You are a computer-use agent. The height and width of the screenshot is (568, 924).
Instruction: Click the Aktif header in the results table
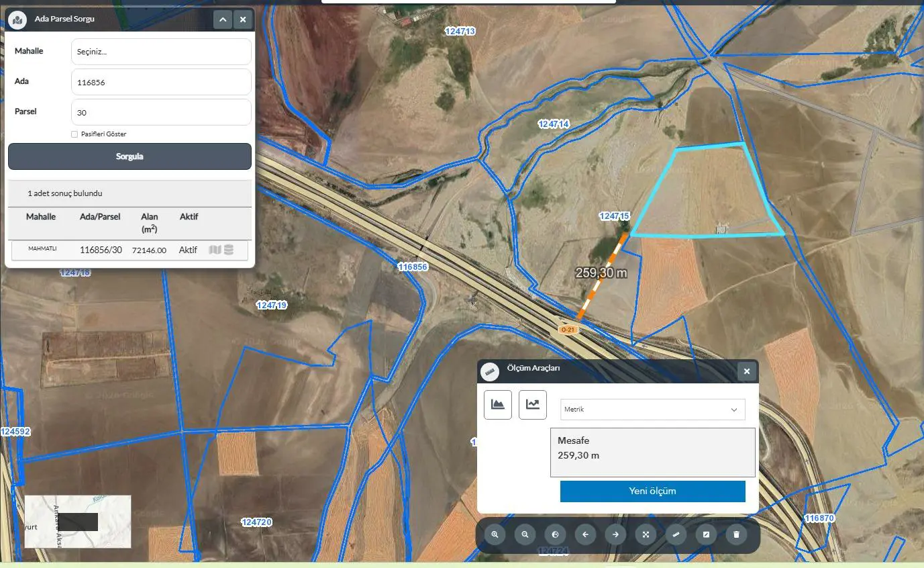[x=189, y=217]
